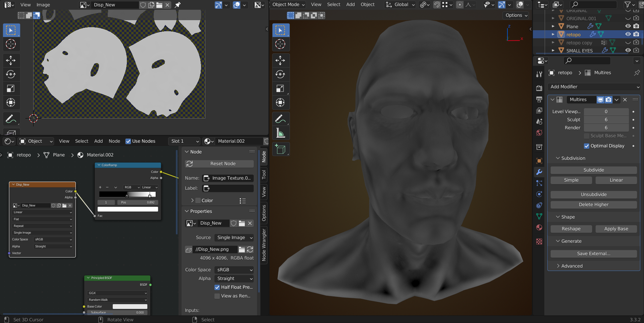Switch to the Node Wrangler sidebar tab
This screenshot has height=323, width=644.
click(264, 245)
